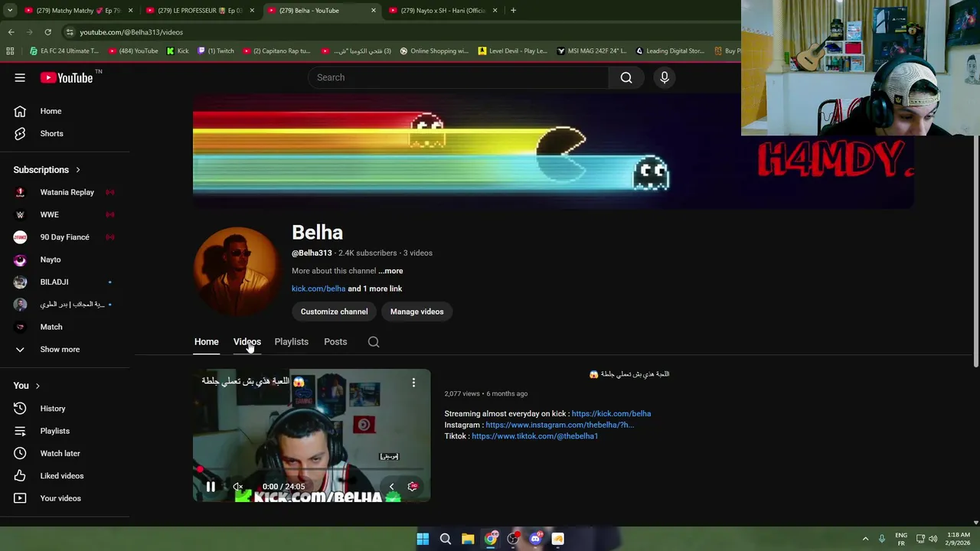Click the Customize channel button

(x=334, y=311)
